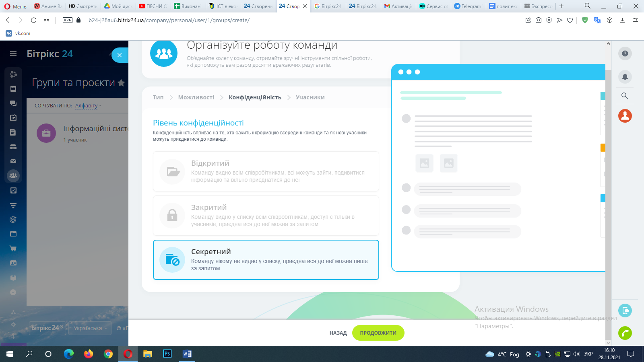Open the online store cart icon in sidebar
Viewport: 644px width, 362px height.
tap(13, 249)
